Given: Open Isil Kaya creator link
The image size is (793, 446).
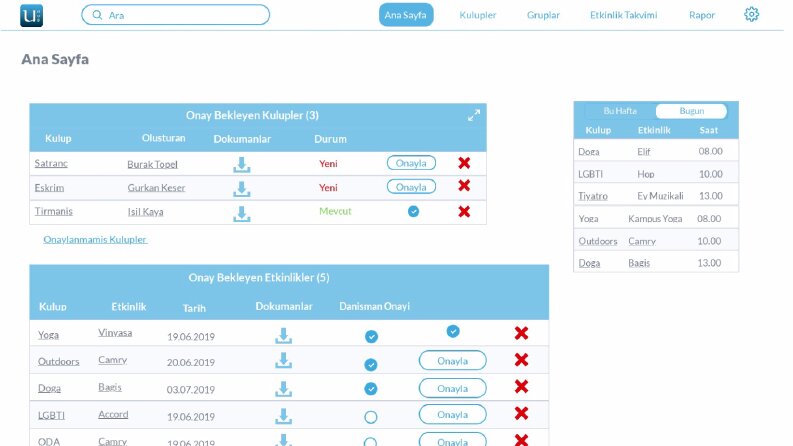Looking at the screenshot, I should (146, 212).
